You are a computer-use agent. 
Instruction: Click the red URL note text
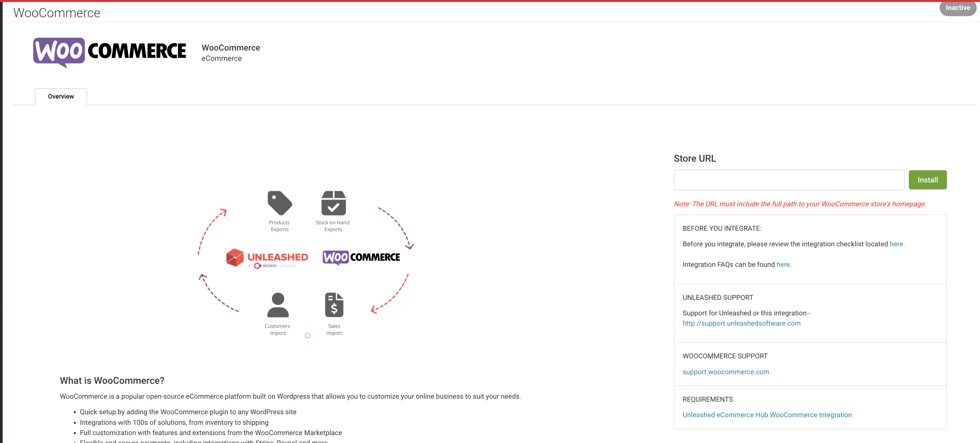tap(800, 204)
